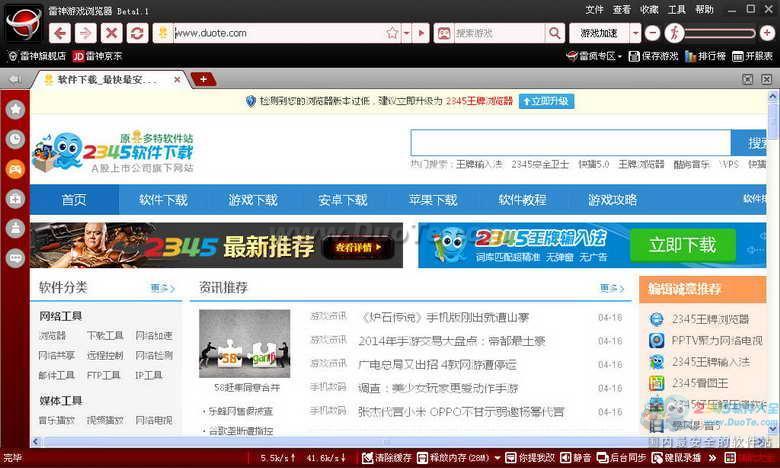Go to the 首页 navigation tab

(x=74, y=200)
